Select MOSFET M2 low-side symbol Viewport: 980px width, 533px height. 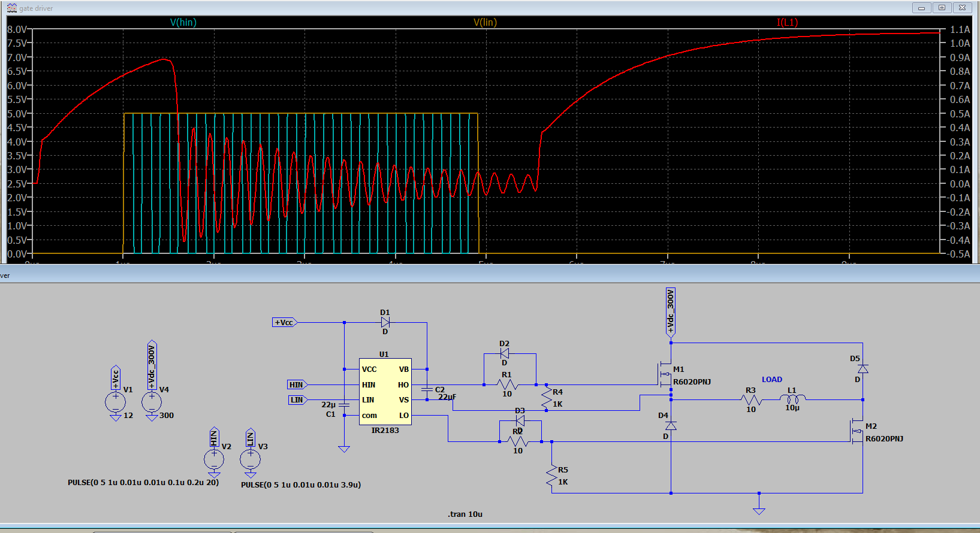[x=857, y=431]
